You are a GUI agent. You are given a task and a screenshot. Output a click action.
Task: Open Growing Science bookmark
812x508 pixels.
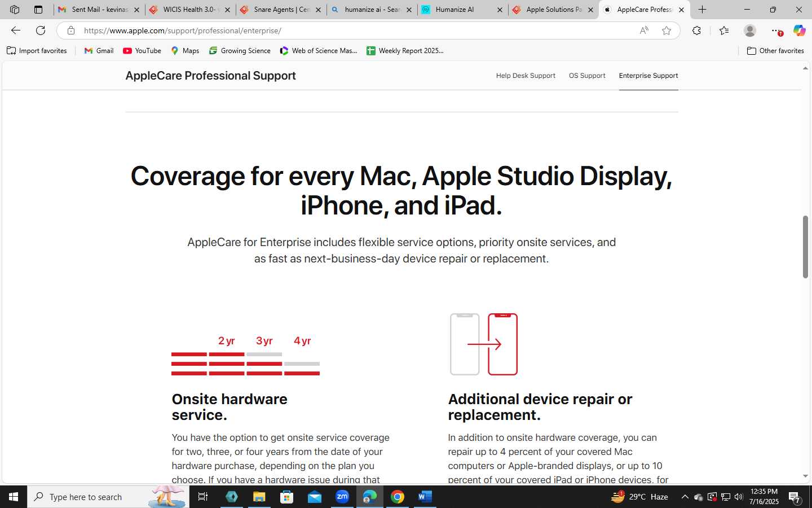240,51
